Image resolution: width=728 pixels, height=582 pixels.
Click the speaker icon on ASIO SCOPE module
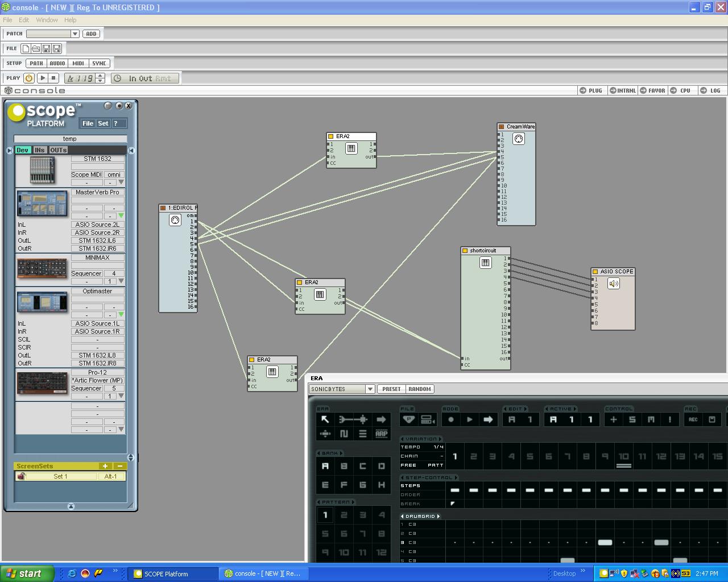coord(614,284)
